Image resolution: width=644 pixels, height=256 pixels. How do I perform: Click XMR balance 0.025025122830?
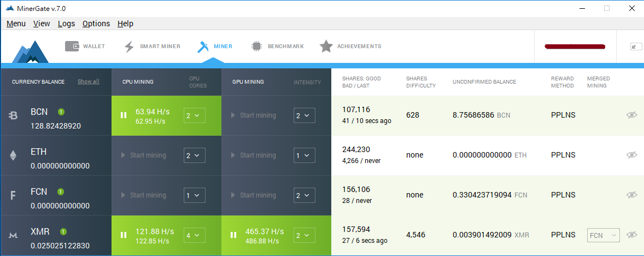[x=60, y=246]
